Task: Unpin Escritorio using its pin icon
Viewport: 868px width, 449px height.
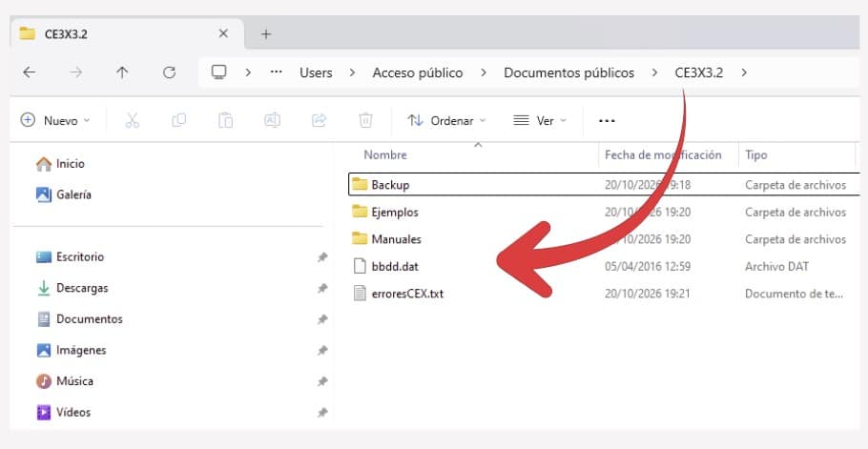Action: pos(322,257)
